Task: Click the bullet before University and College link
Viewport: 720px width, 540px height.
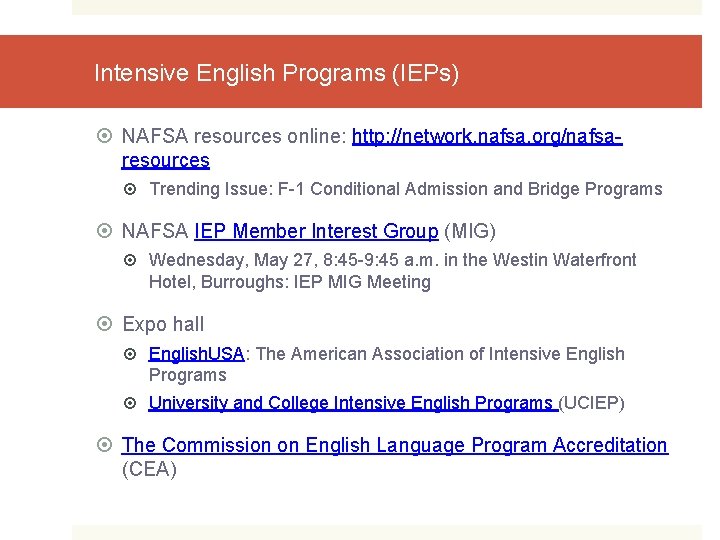Action: coord(134,404)
